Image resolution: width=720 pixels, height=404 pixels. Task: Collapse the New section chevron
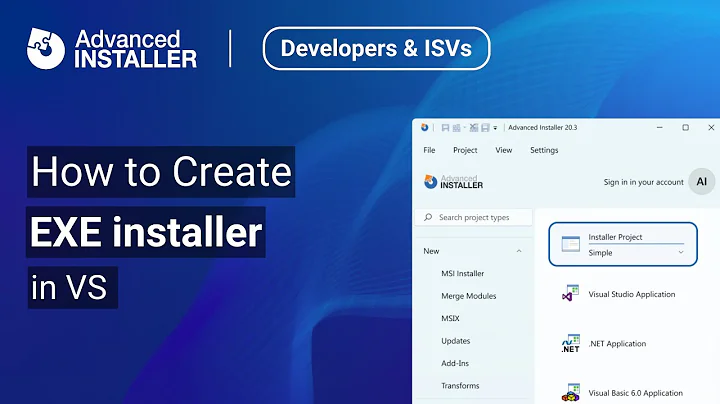[x=519, y=251]
